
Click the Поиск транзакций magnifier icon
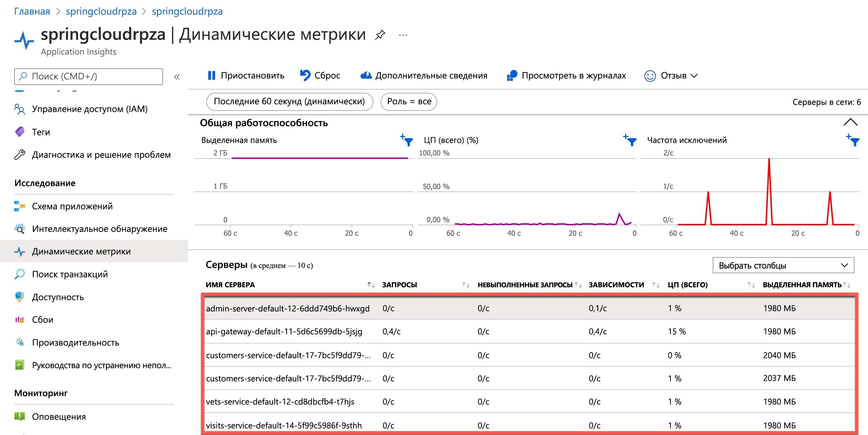pos(20,274)
